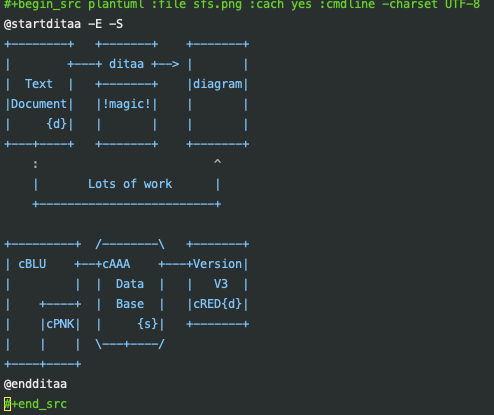Click the word ditaa in diagram
This screenshot has width=494, height=415.
click(x=127, y=64)
